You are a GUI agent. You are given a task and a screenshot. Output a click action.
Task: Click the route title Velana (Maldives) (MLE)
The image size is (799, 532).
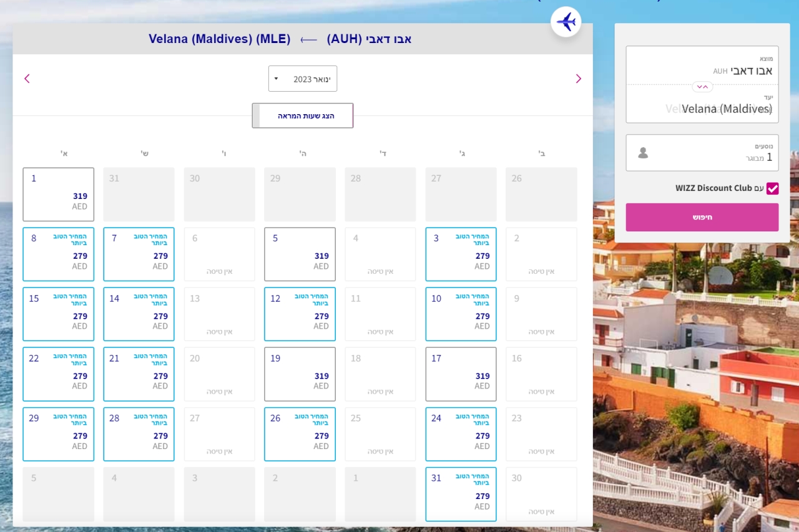[x=220, y=39]
